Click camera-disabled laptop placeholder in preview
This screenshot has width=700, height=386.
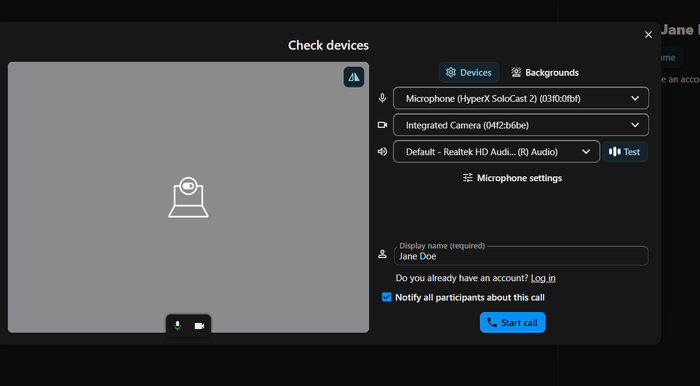coord(188,197)
